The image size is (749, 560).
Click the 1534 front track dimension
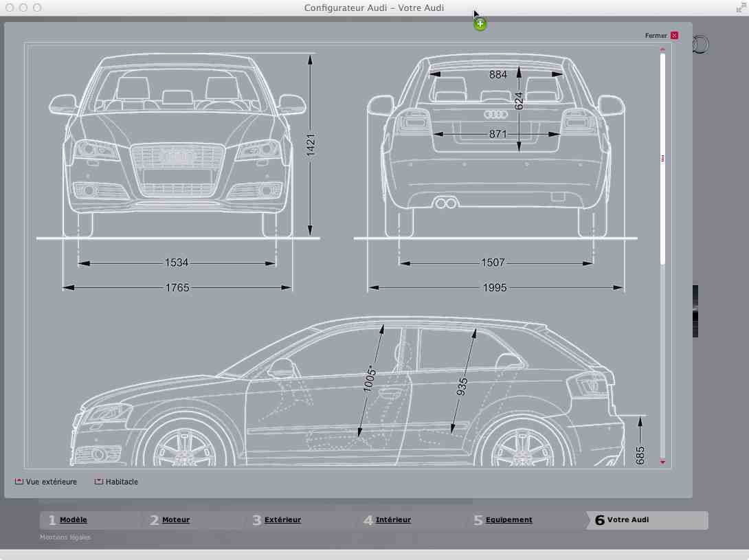coord(177,262)
